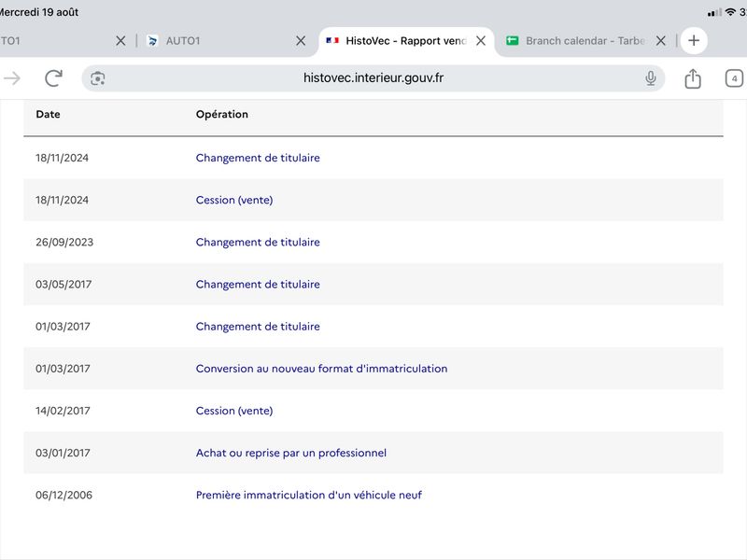Close the AUTO1 tab
Viewport: 747px width, 560px height.
[301, 41]
